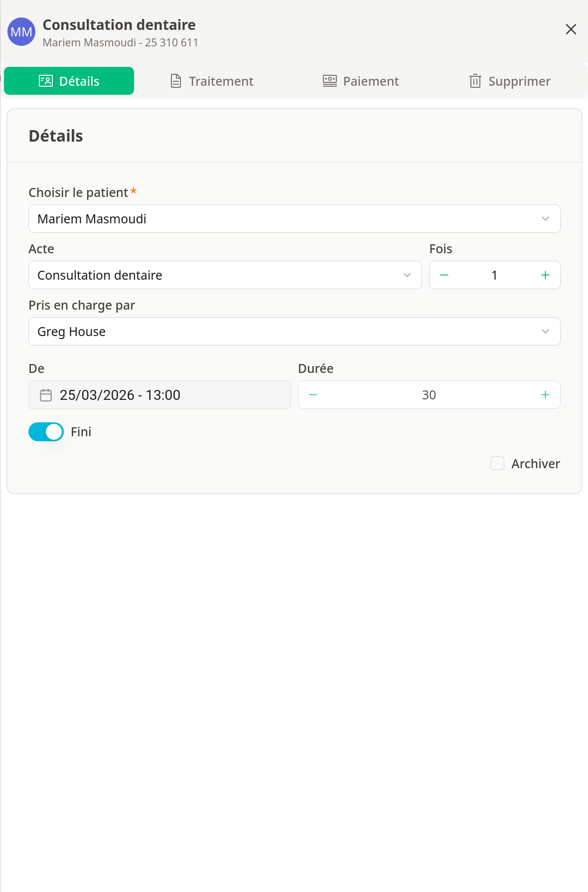This screenshot has width=588, height=892.
Task: Select the Détails tab
Action: [x=69, y=81]
